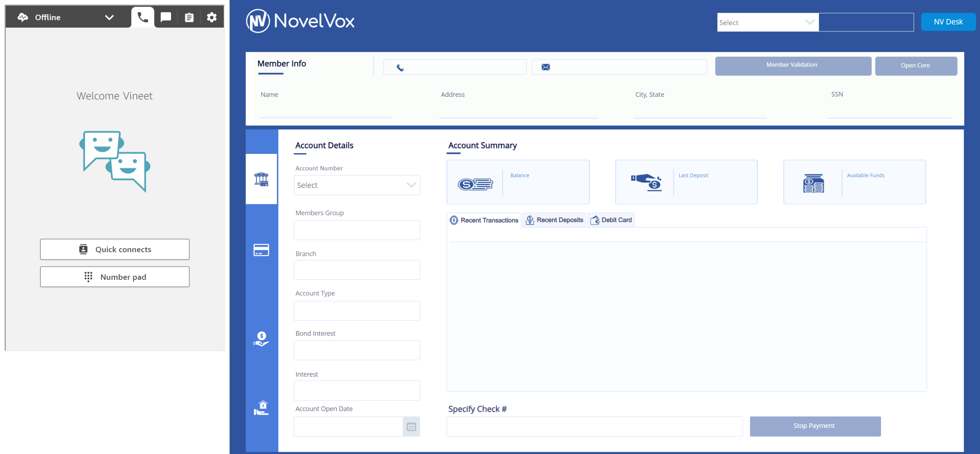Click the Quick connects button

coord(115,250)
